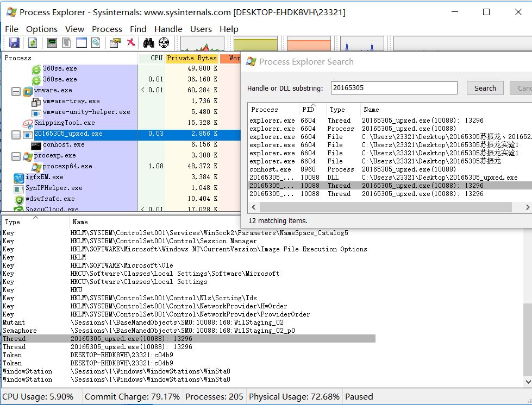Click the Commit Charge status bar entry
532x405 pixels.
tap(133, 396)
